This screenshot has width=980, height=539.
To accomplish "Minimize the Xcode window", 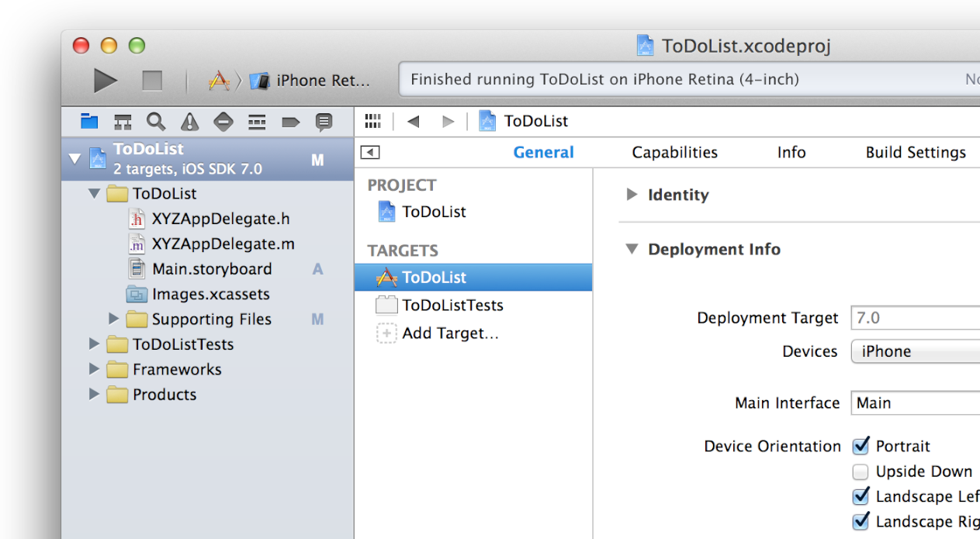I will tap(109, 46).
